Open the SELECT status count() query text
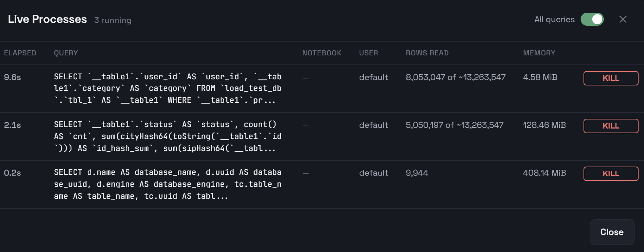This screenshot has height=252, width=644. pyautogui.click(x=168, y=136)
